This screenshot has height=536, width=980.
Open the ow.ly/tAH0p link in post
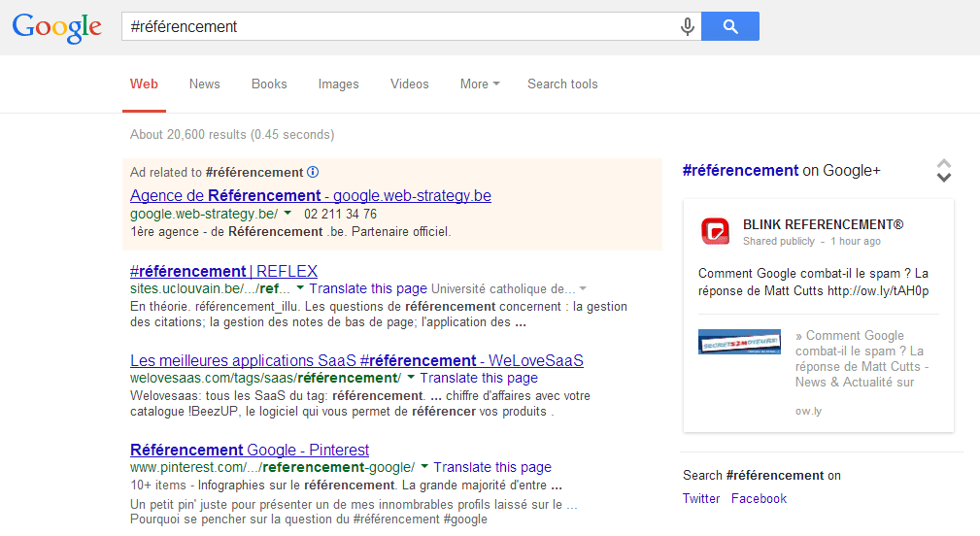pyautogui.click(x=878, y=290)
